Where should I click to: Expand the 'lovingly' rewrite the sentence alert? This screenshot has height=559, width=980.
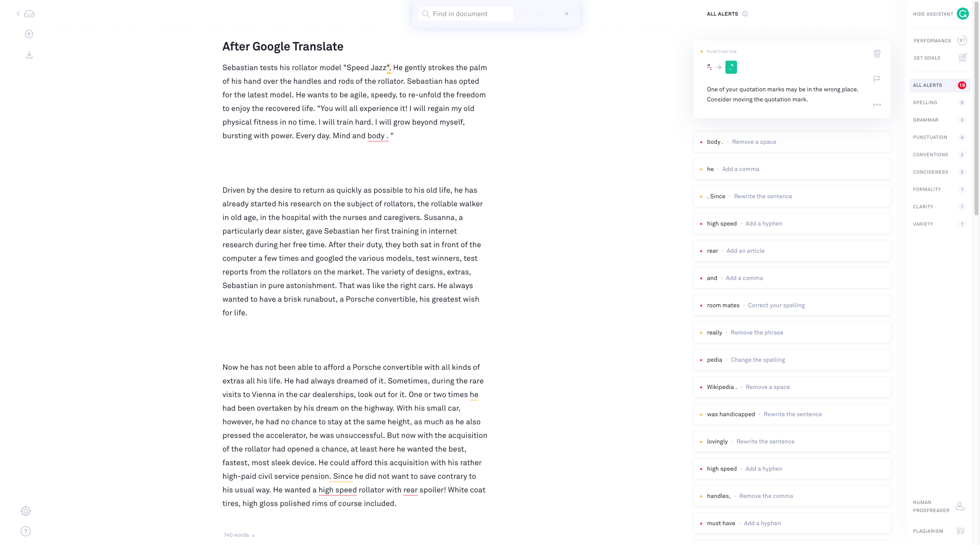(x=792, y=441)
